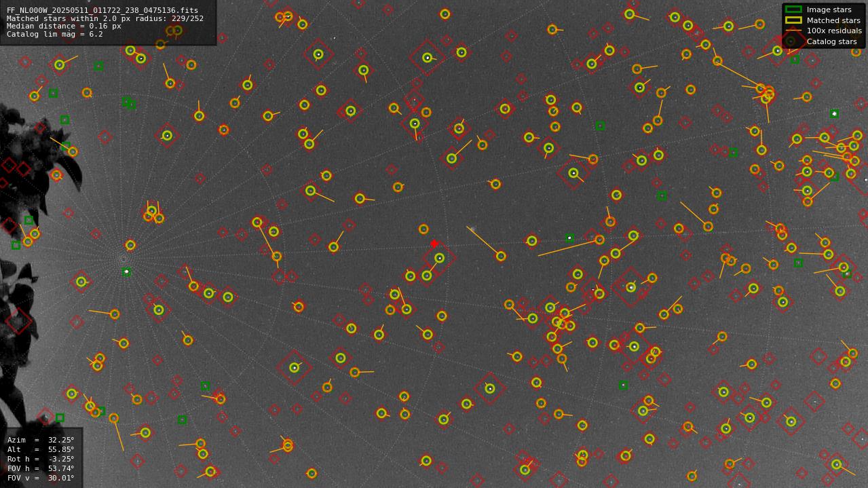This screenshot has height=488, width=868.
Task: Click the 'FOV h = 53.74°' value
Action: [x=41, y=469]
